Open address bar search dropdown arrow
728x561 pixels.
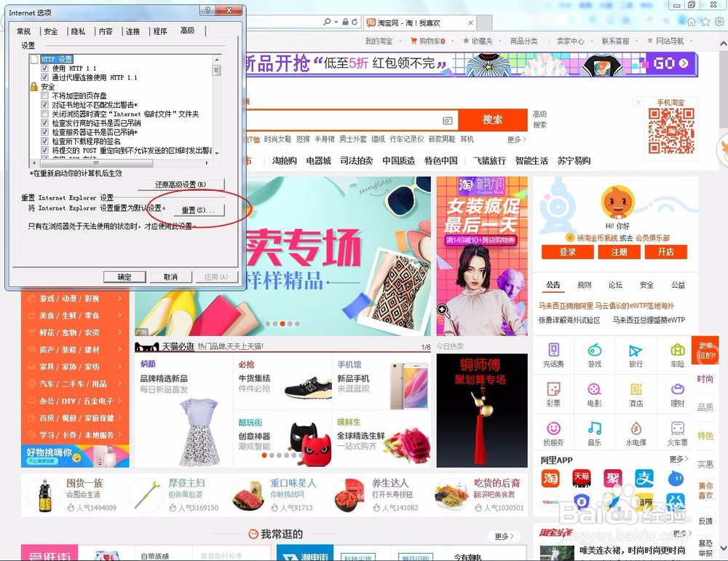(336, 22)
